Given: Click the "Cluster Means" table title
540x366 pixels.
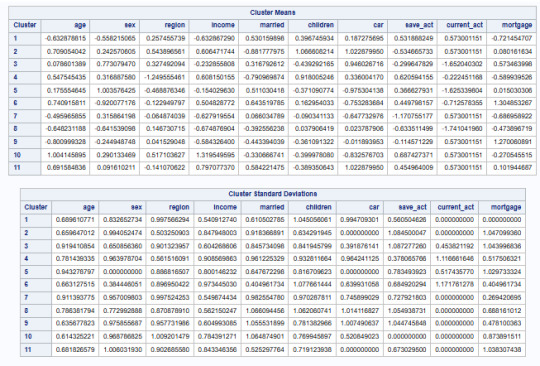Looking at the screenshot, I should coord(272,12).
